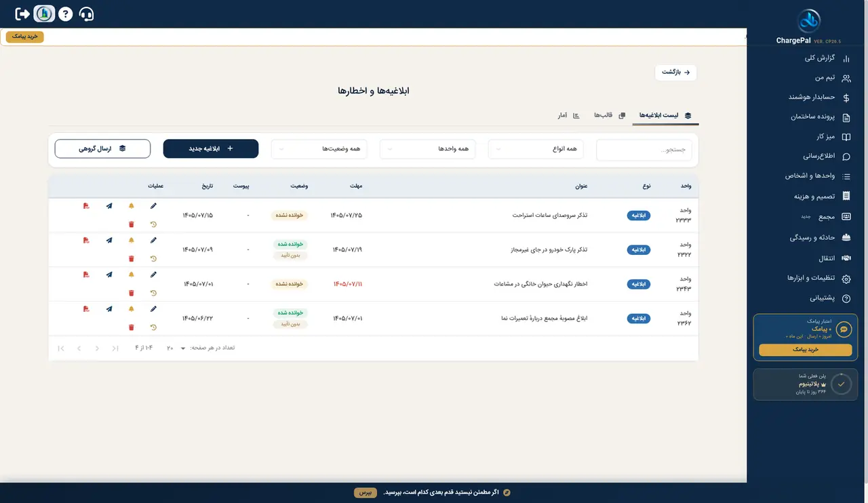Image resolution: width=868 pixels, height=503 pixels.
Task: Click the جستجو search field
Action: pos(644,149)
